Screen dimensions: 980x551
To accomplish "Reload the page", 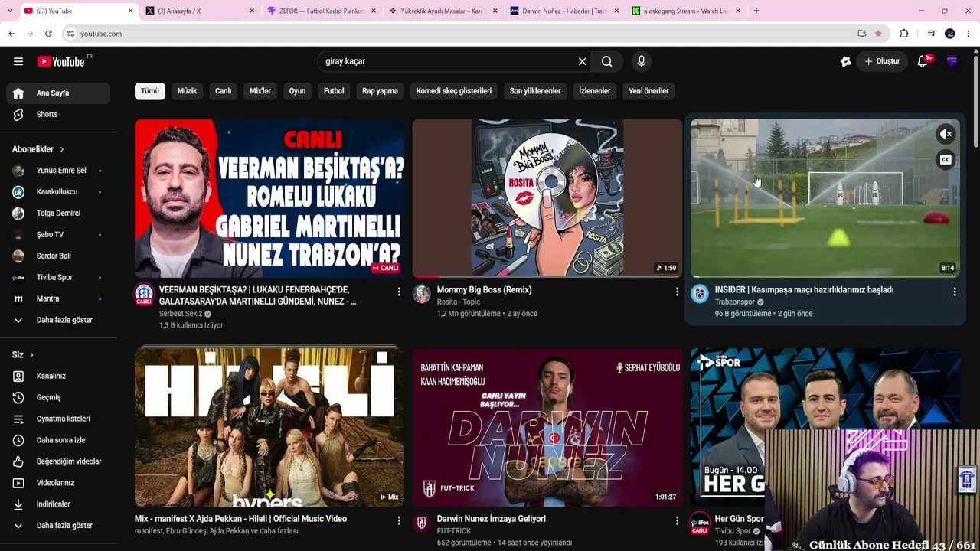I will point(48,34).
